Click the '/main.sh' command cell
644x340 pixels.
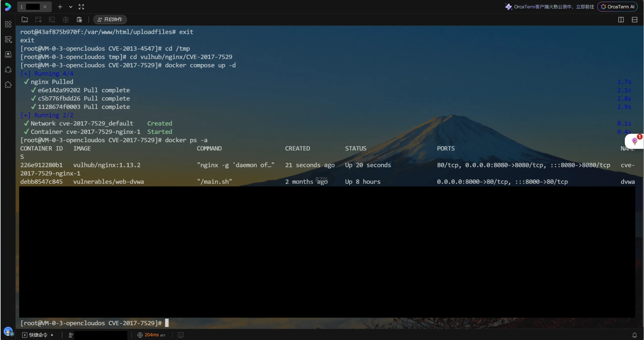215,182
